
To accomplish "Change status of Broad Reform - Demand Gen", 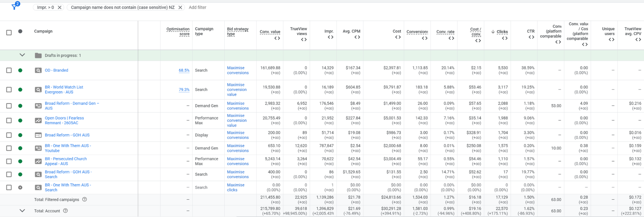I will 20,106.
